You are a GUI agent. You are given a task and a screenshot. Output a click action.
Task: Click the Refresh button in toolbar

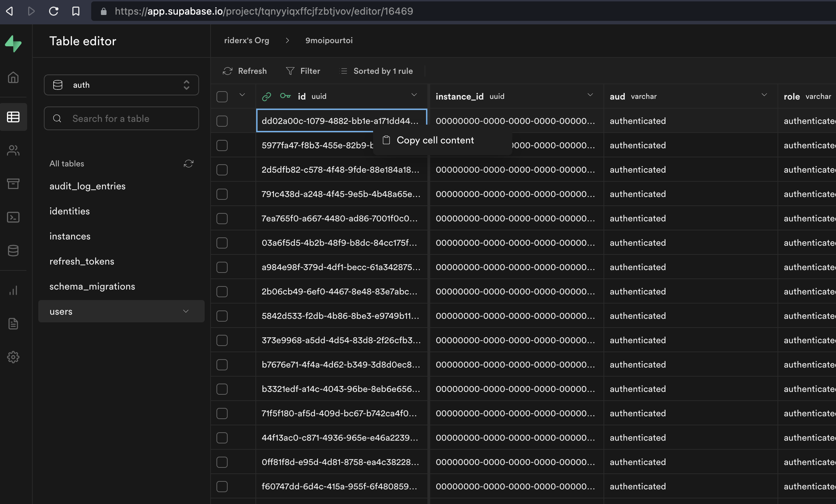pos(245,71)
